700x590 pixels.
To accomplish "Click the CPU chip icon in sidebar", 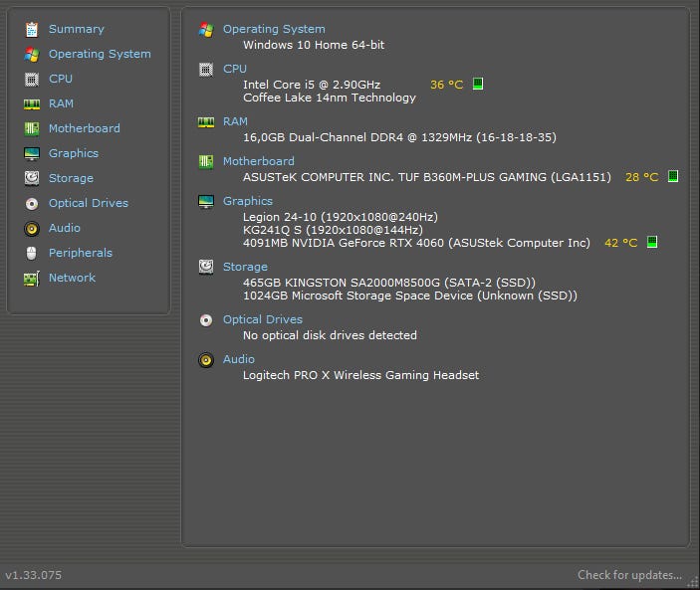I will (x=32, y=80).
